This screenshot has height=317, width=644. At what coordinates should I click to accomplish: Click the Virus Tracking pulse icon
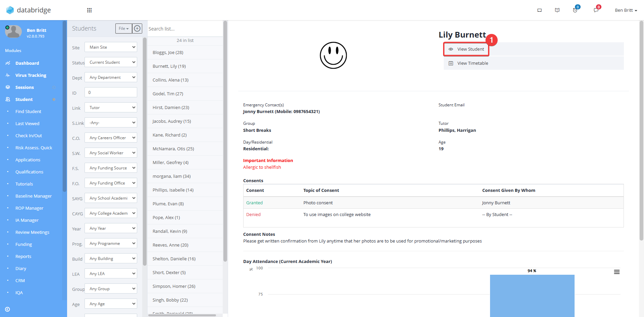[x=8, y=75]
